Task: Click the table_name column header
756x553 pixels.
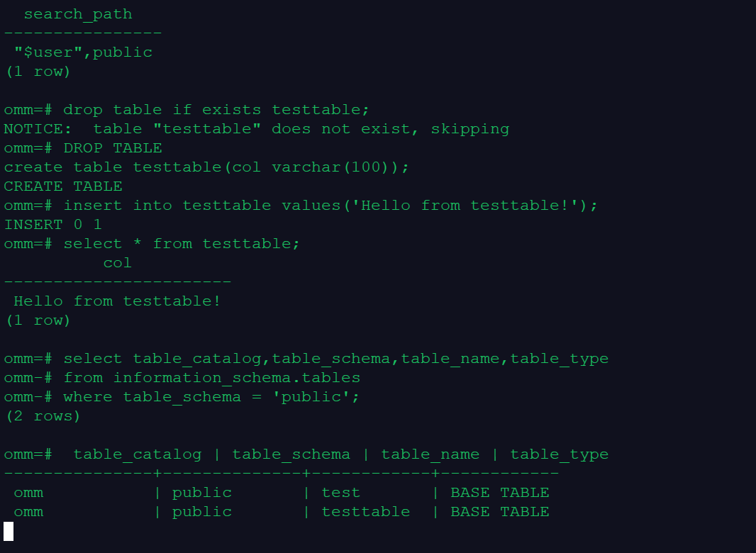Action: (430, 454)
